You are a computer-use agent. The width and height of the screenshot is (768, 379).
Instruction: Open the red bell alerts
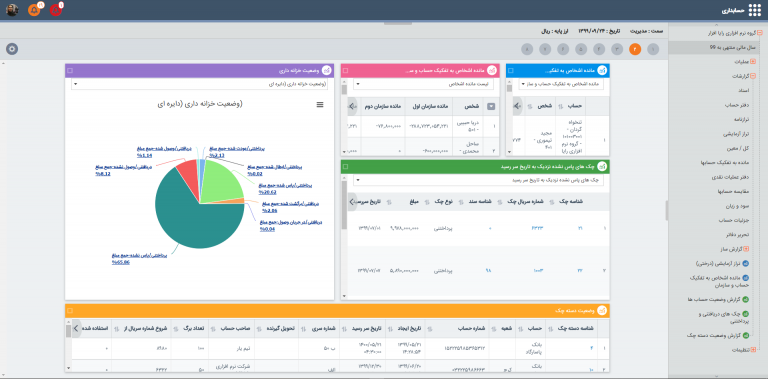click(56, 10)
